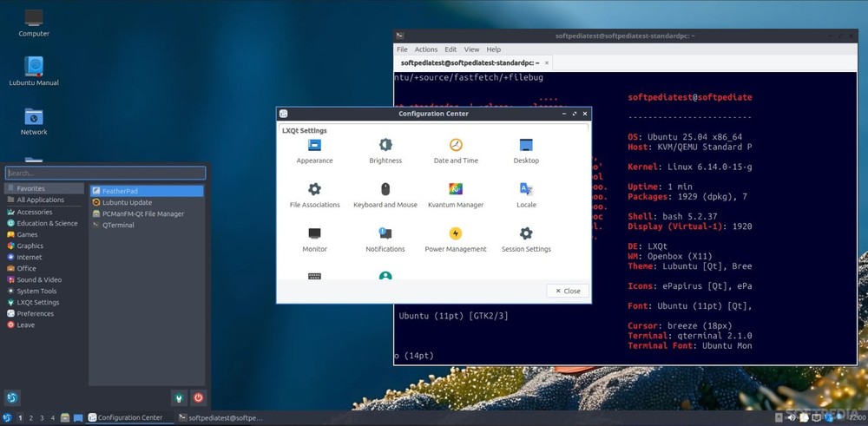The width and height of the screenshot is (868, 426).
Task: Expand the Internet menu category
Action: (44, 258)
